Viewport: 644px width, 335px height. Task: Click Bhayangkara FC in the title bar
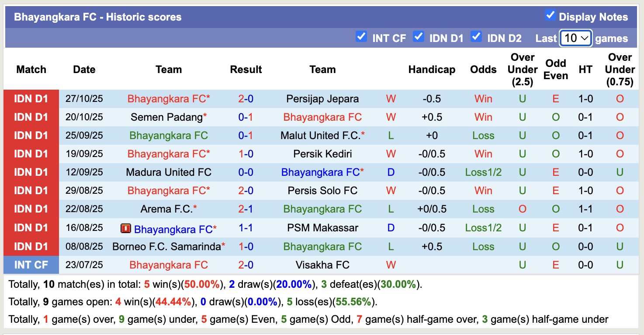[x=57, y=17]
